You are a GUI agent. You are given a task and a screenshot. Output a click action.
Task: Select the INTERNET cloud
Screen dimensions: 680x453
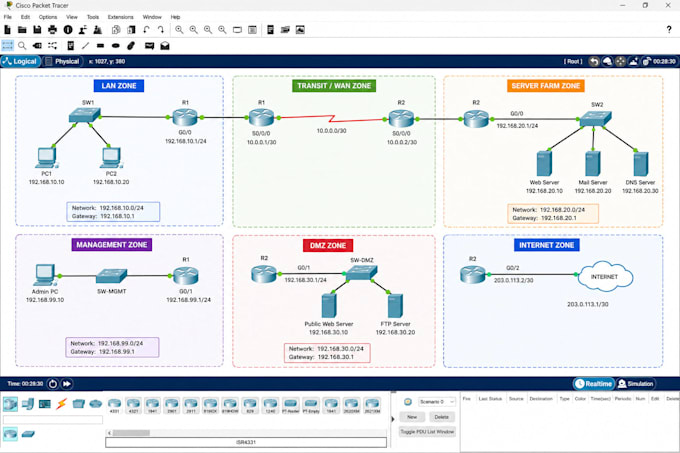(x=605, y=276)
